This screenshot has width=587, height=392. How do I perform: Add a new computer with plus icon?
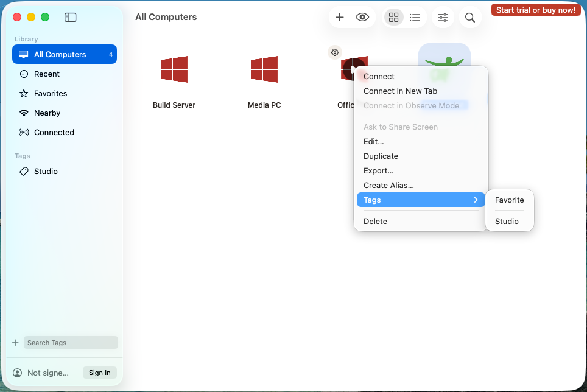point(340,17)
